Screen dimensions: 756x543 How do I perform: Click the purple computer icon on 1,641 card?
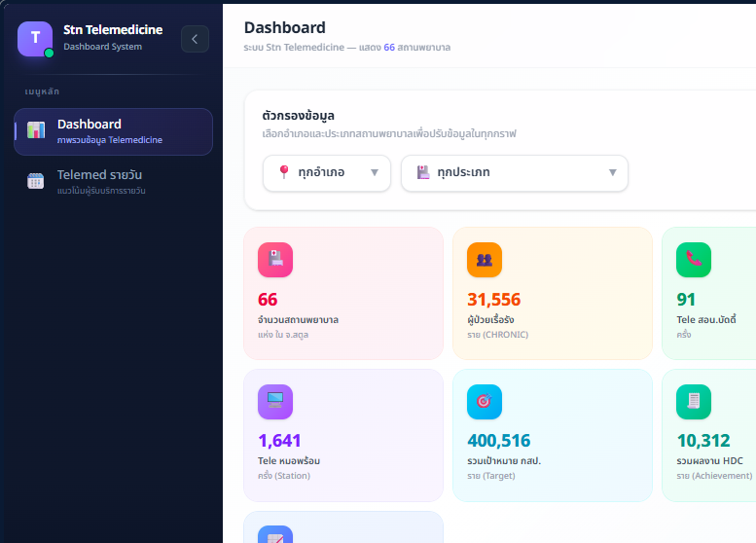pyautogui.click(x=275, y=402)
